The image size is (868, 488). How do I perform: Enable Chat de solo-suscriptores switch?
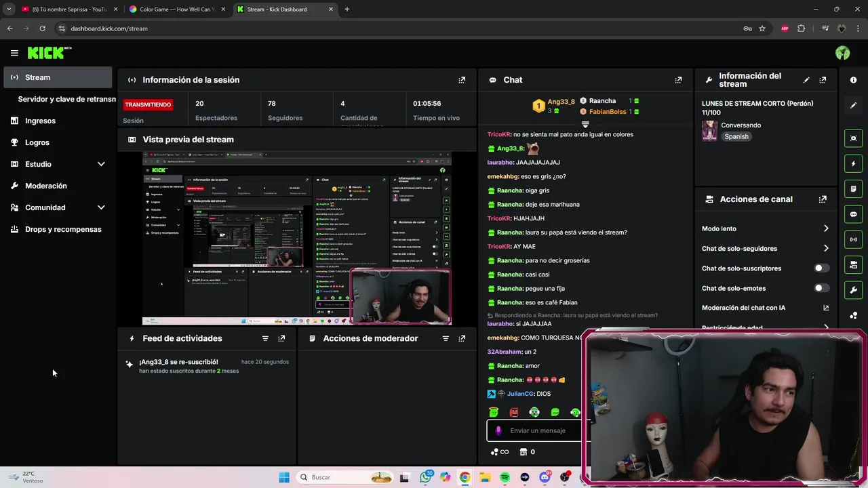(821, 268)
